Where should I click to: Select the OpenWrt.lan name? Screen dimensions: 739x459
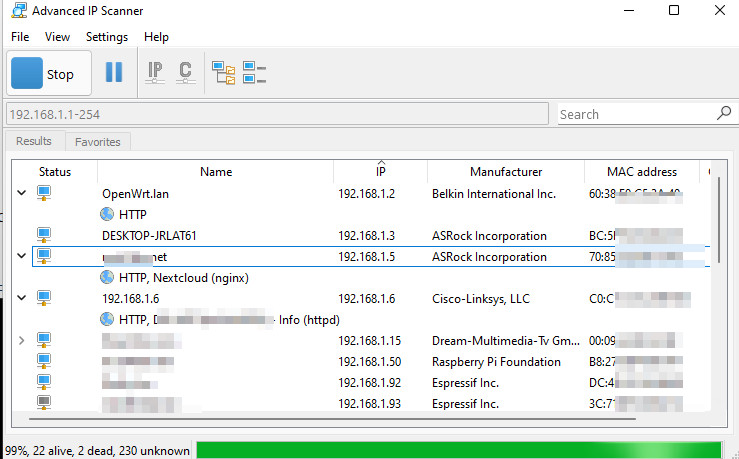pos(135,194)
